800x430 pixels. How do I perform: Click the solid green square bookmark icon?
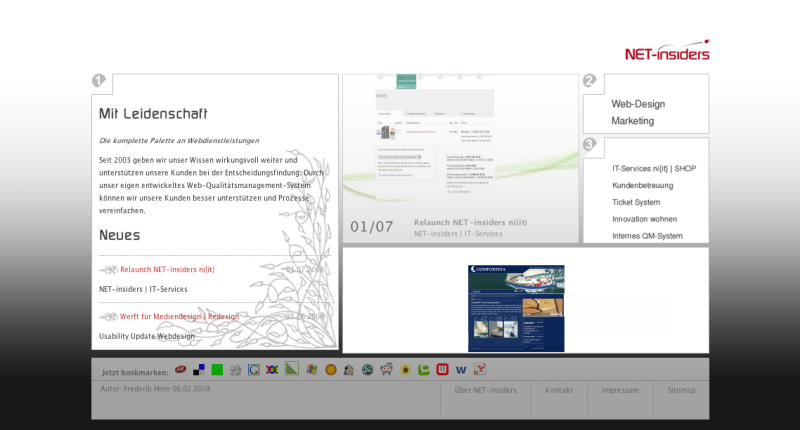coord(217,370)
